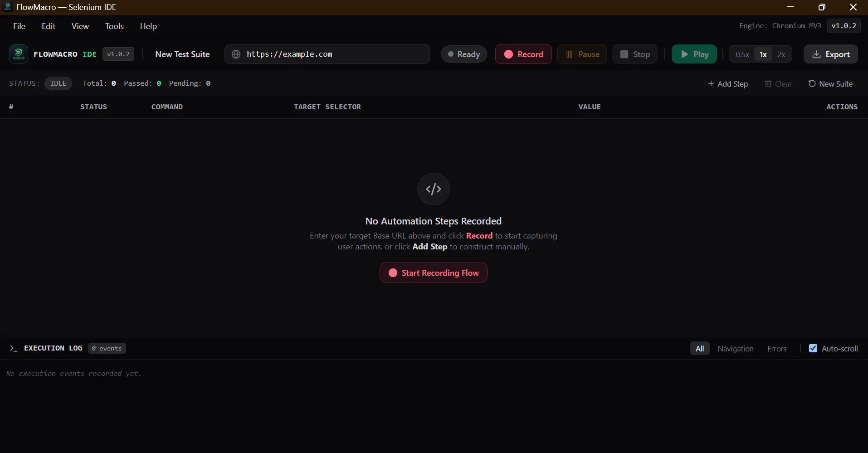Click the STATUS column header
This screenshot has height=453, width=868.
[93, 107]
